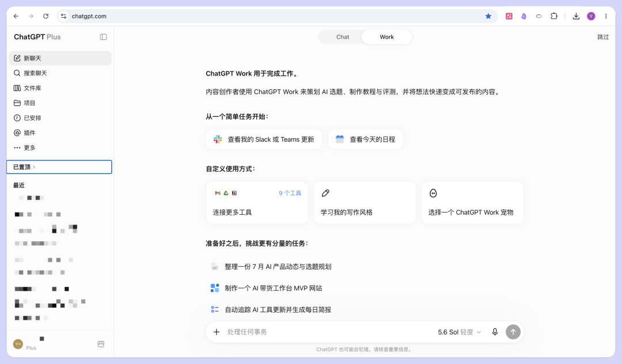The width and height of the screenshot is (622, 364).
Task: Open site information icon in address bar
Action: pos(63,16)
